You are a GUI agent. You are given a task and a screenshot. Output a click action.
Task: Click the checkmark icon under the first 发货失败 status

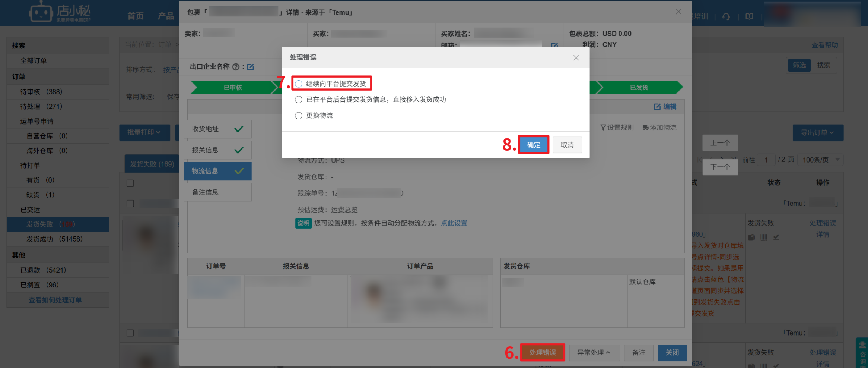776,237
